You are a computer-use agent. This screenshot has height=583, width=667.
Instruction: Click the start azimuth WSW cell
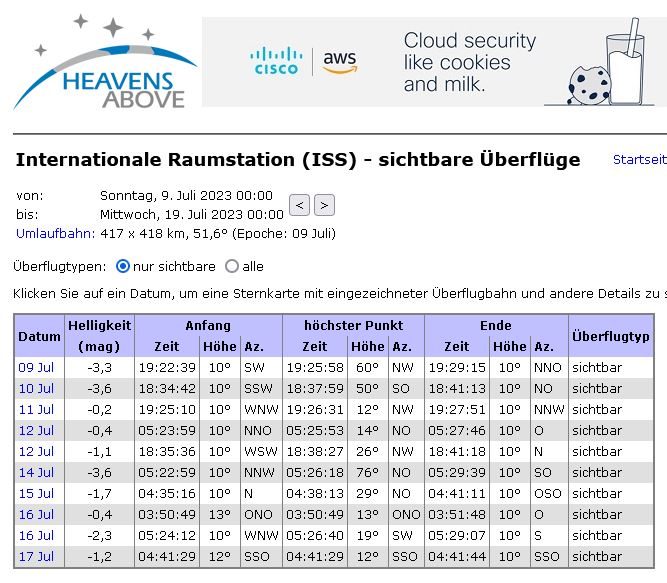click(260, 451)
